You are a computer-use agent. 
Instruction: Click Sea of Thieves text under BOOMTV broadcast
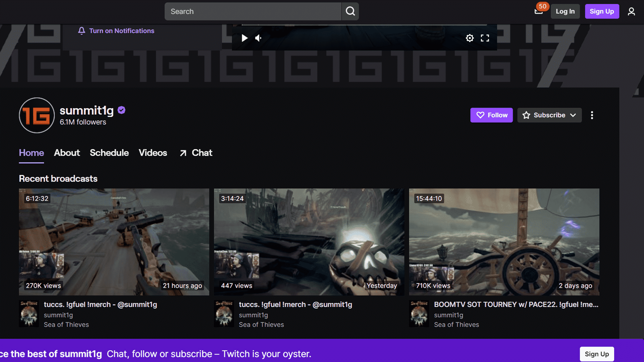[457, 324]
